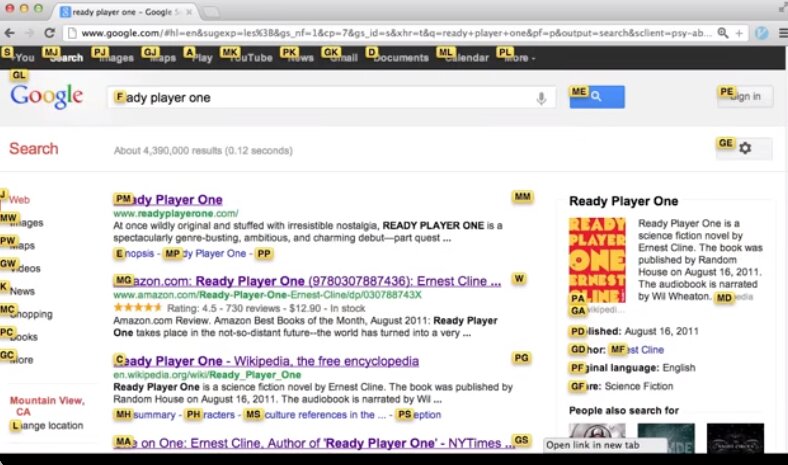Viewport: 788px width, 465px height.
Task: Click the search box containing ready player one
Action: [x=331, y=98]
